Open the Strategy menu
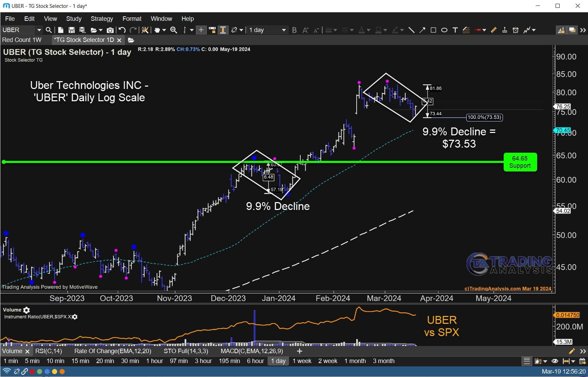The image size is (588, 377). pos(102,19)
